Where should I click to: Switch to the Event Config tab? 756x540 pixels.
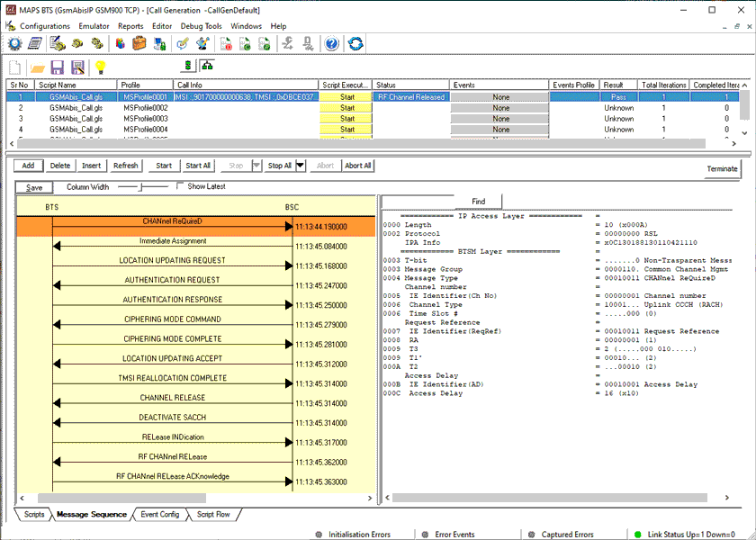coord(159,515)
